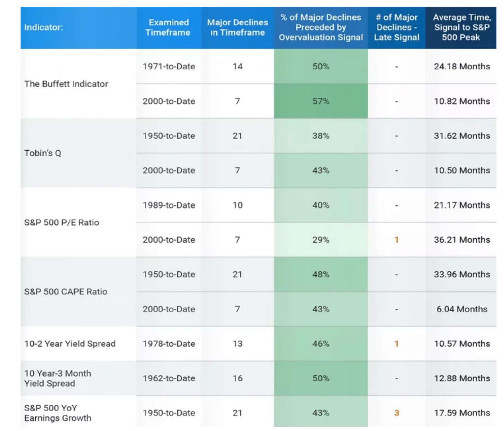Image resolution: width=504 pixels, height=431 pixels.
Task: Click the Major Declines in Timeframe header
Action: (237, 27)
